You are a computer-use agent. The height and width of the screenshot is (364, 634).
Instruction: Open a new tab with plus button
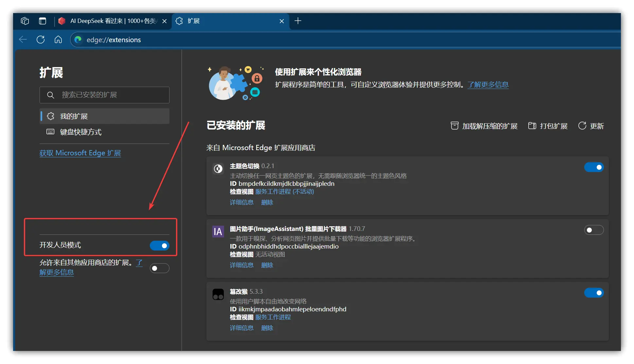(x=298, y=21)
